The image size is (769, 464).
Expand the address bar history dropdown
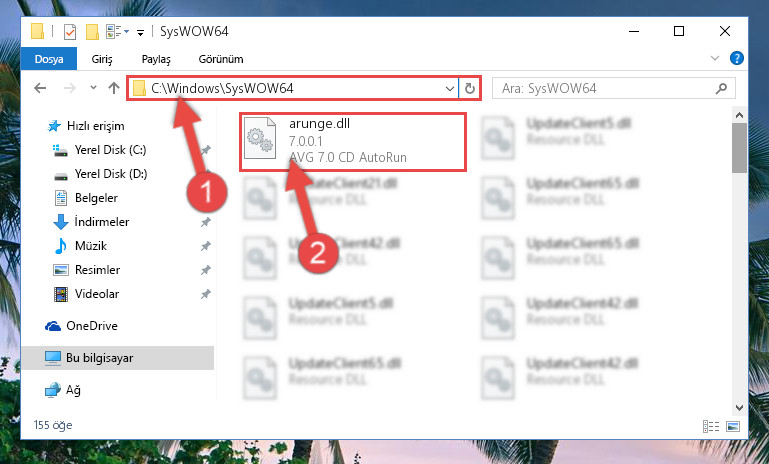[449, 88]
